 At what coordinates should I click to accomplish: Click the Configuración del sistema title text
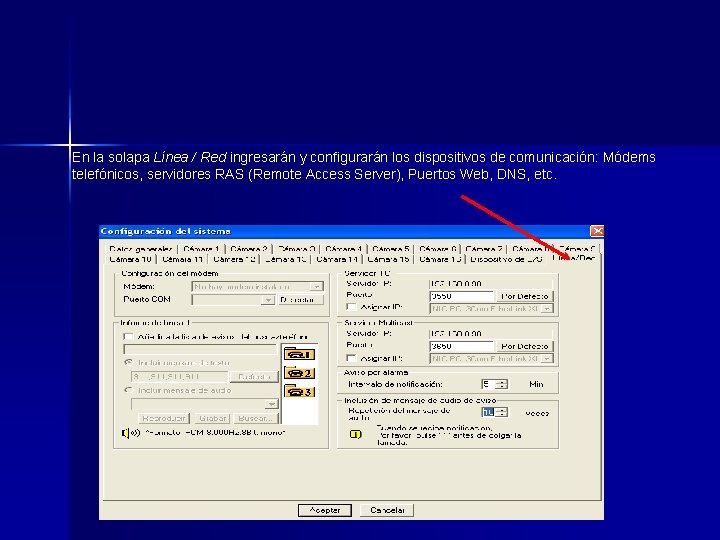[x=165, y=231]
